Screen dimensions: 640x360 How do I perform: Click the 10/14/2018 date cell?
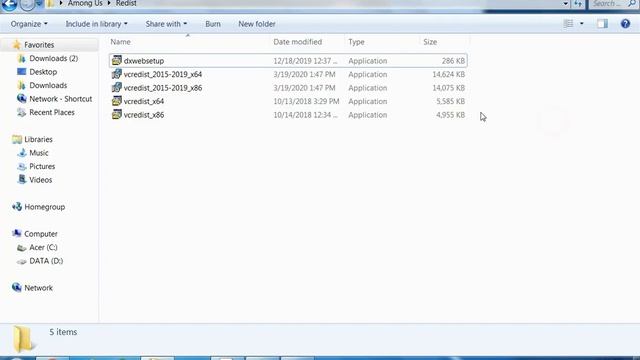coord(305,115)
